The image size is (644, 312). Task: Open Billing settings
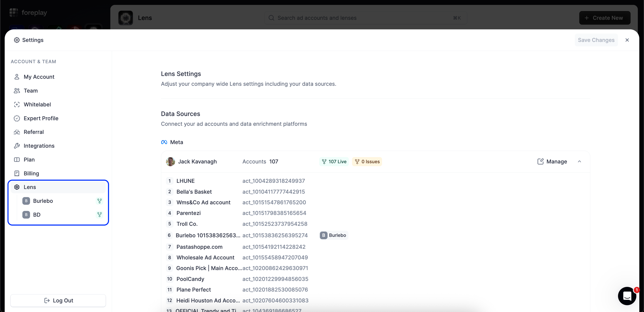coord(58,173)
